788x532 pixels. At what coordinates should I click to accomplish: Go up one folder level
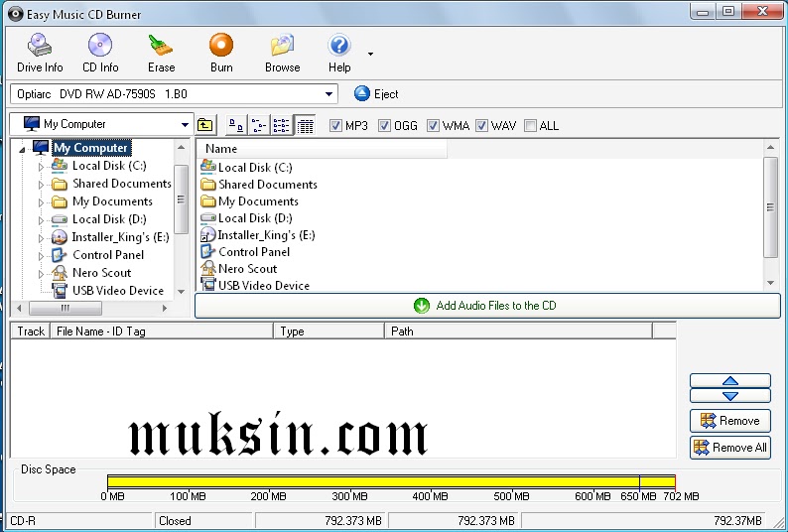(x=205, y=125)
